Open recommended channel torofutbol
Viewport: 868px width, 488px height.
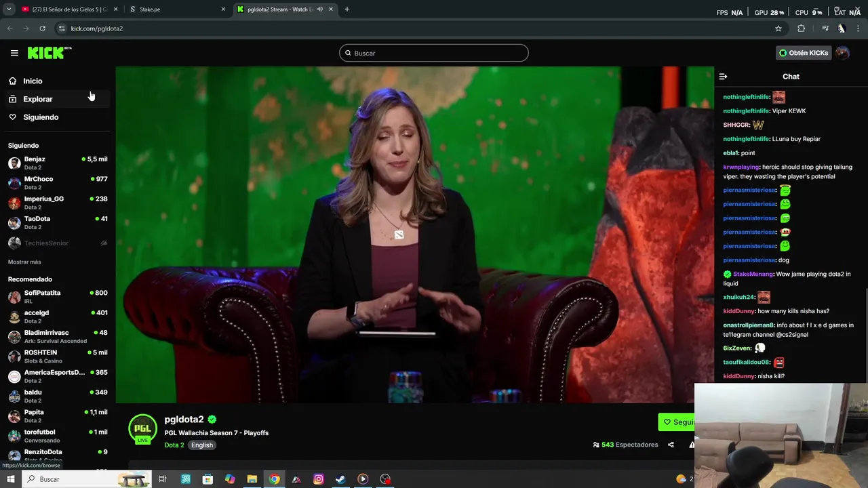[x=58, y=436]
